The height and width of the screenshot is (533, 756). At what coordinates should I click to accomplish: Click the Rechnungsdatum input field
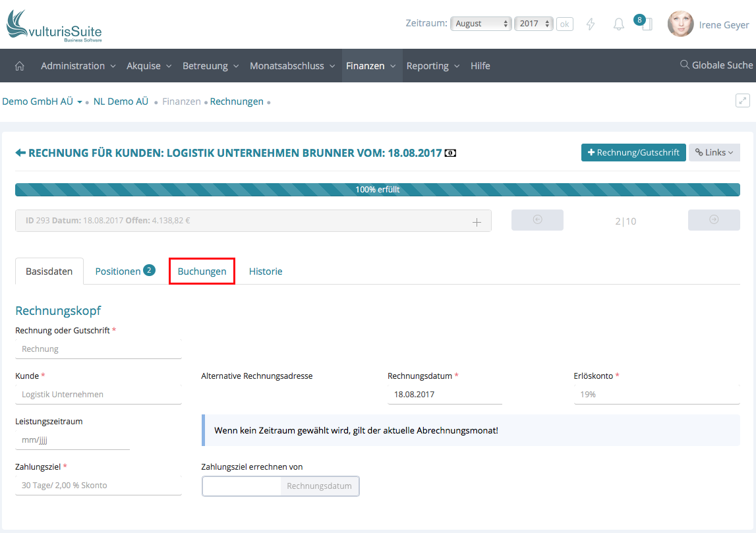[445, 395]
